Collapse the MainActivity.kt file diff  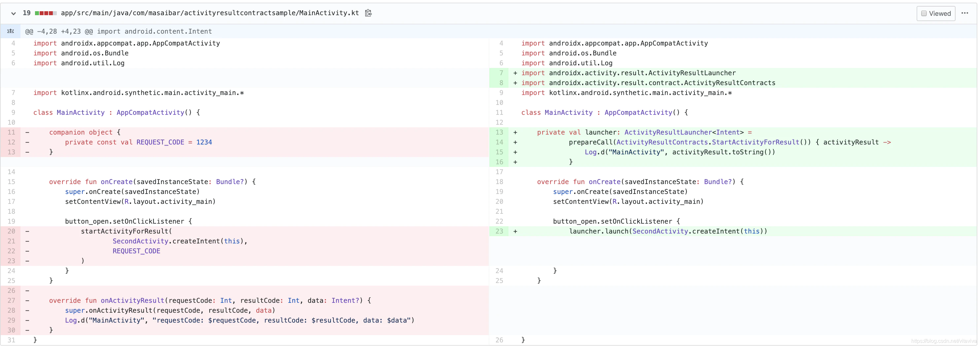pyautogui.click(x=13, y=13)
